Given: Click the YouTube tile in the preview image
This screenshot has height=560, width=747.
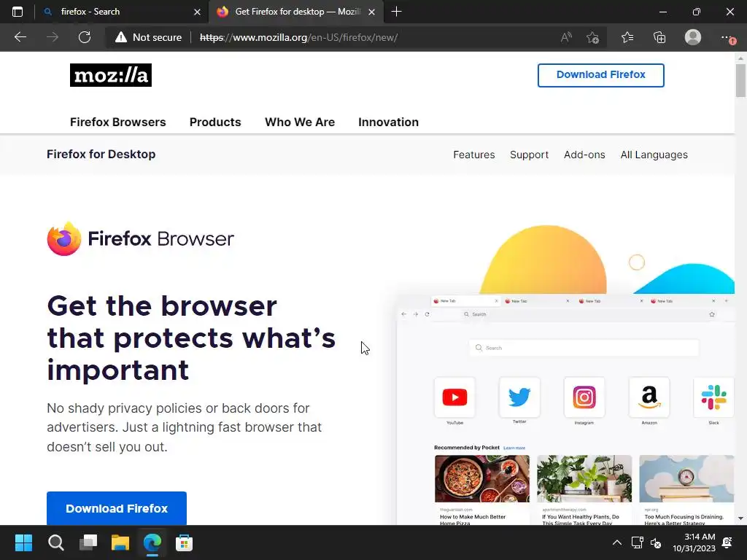Looking at the screenshot, I should [x=454, y=397].
